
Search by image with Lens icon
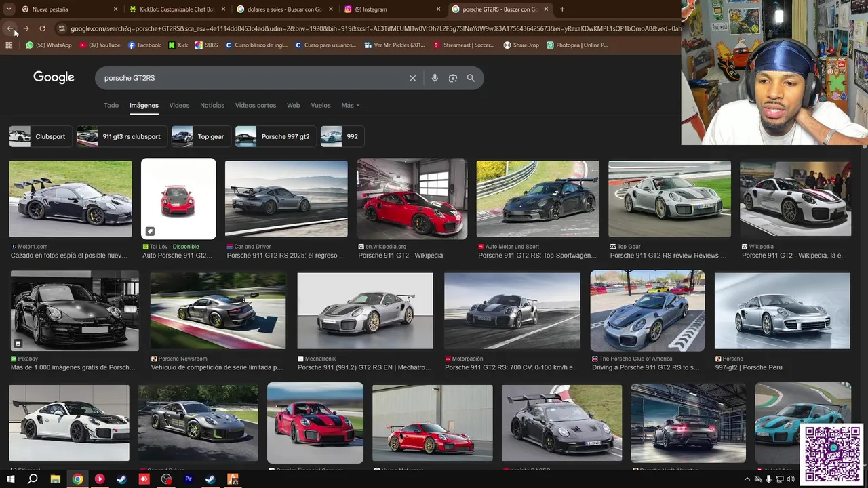click(453, 78)
